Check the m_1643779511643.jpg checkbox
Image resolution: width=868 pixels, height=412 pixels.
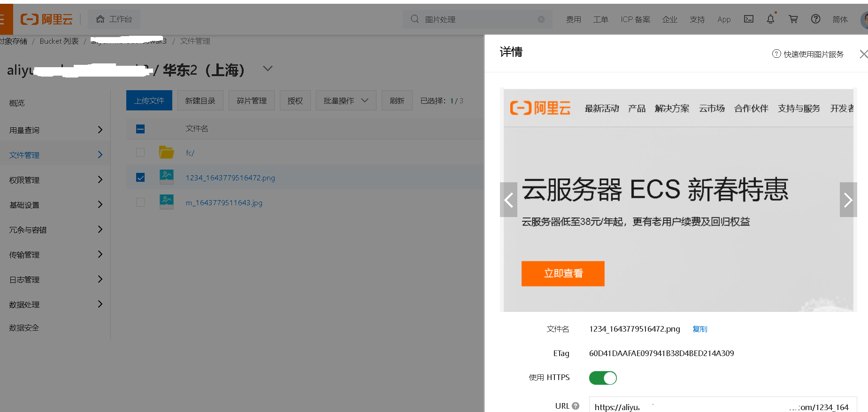(140, 202)
